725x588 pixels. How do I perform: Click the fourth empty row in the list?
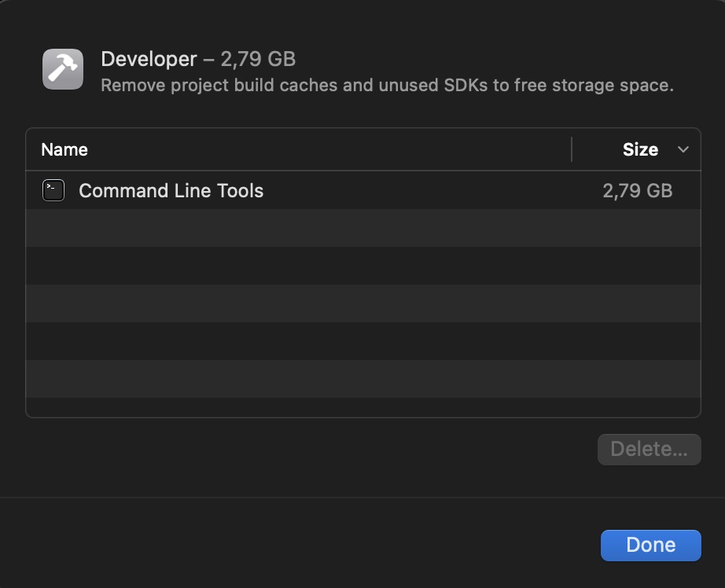[362, 341]
